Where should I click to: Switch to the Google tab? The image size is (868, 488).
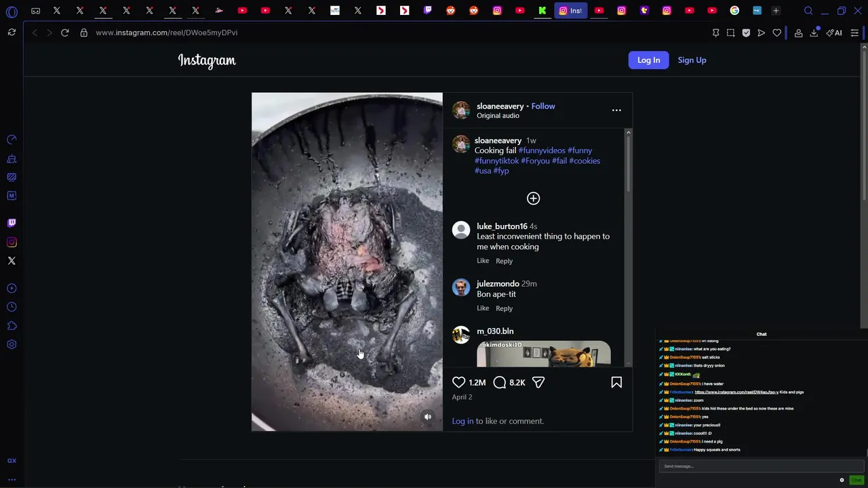point(734,10)
